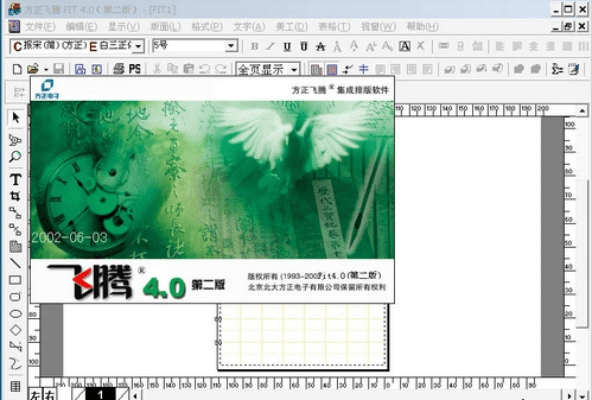Click the 左 page button at bottom

35,394
